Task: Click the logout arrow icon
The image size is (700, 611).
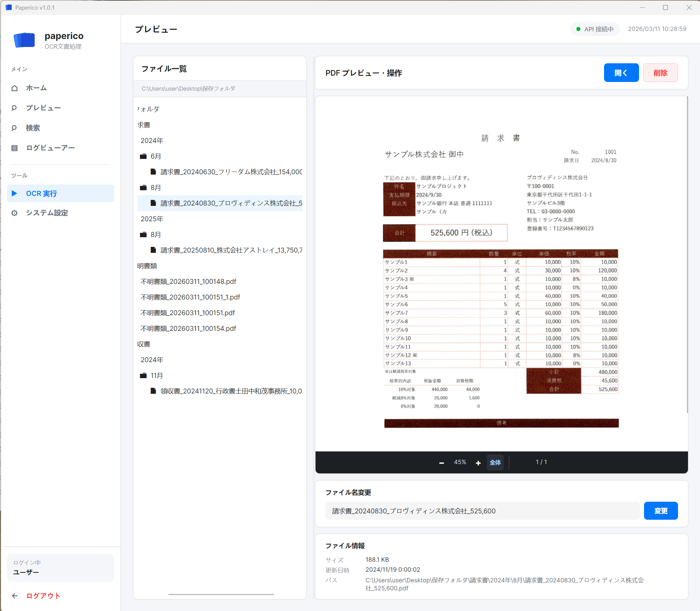Action: click(x=15, y=596)
